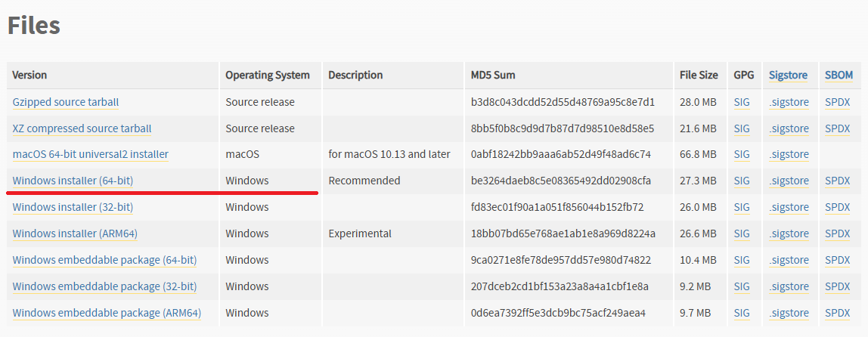Select the Windows installer (32-bit) link
Screen dimensions: 868x337
(73, 207)
